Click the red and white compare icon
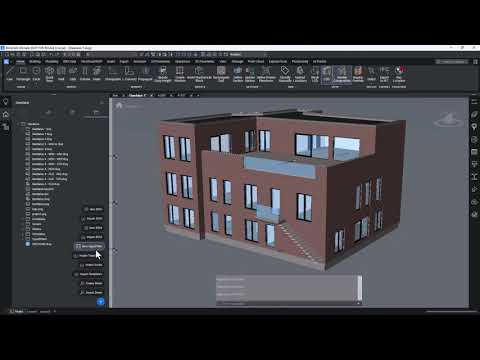This screenshot has height=360, width=480. [x=399, y=74]
